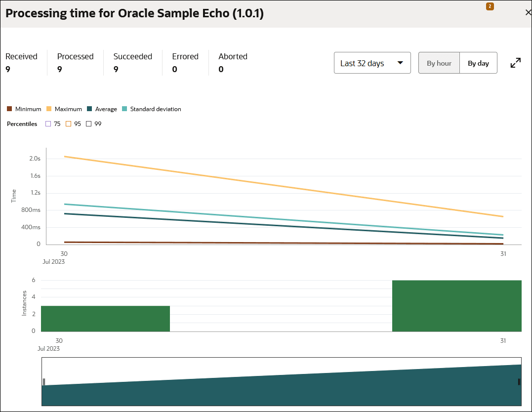Select the green bar for 31 Jul
Image resolution: width=532 pixels, height=412 pixels.
pos(457,306)
